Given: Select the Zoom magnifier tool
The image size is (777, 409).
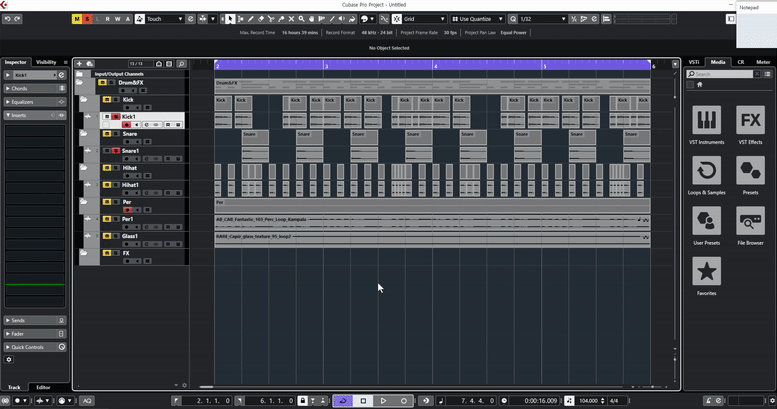Looking at the screenshot, I should click(301, 19).
